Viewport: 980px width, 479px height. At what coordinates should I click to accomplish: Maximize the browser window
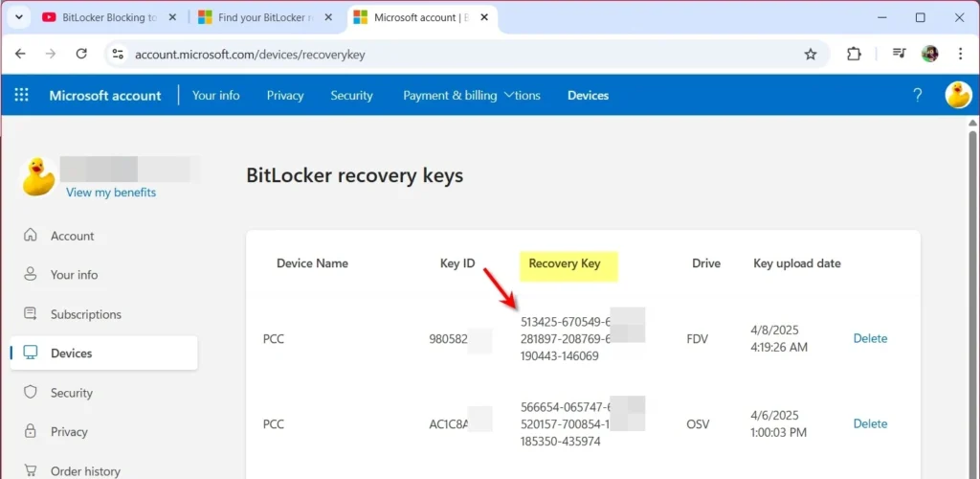click(x=920, y=17)
